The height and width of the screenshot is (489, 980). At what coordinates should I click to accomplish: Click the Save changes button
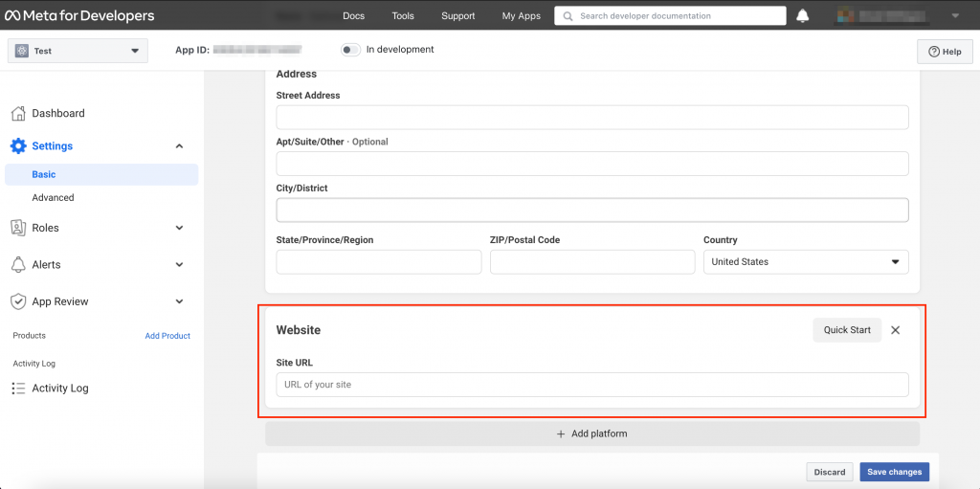click(894, 472)
